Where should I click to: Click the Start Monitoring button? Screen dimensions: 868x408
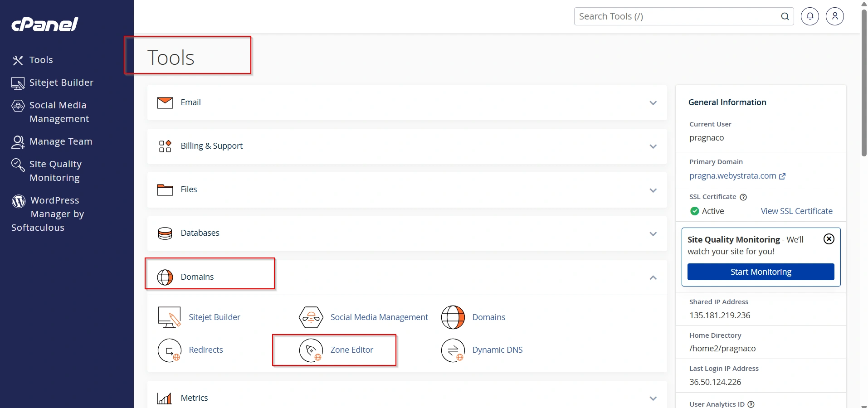761,272
